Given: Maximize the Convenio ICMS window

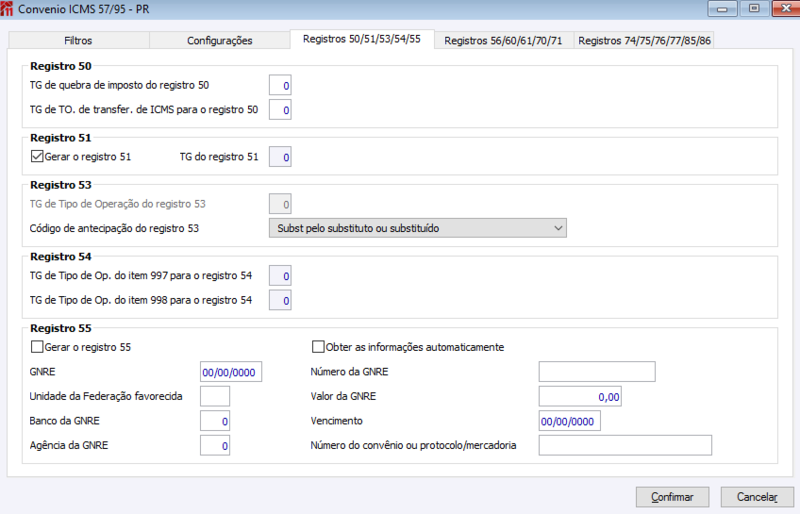Looking at the screenshot, I should (754, 9).
